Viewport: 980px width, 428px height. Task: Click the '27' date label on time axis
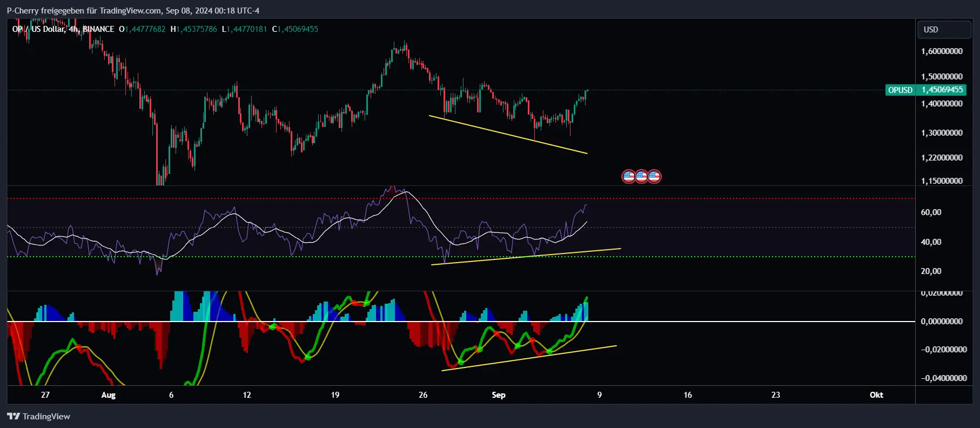(x=45, y=395)
